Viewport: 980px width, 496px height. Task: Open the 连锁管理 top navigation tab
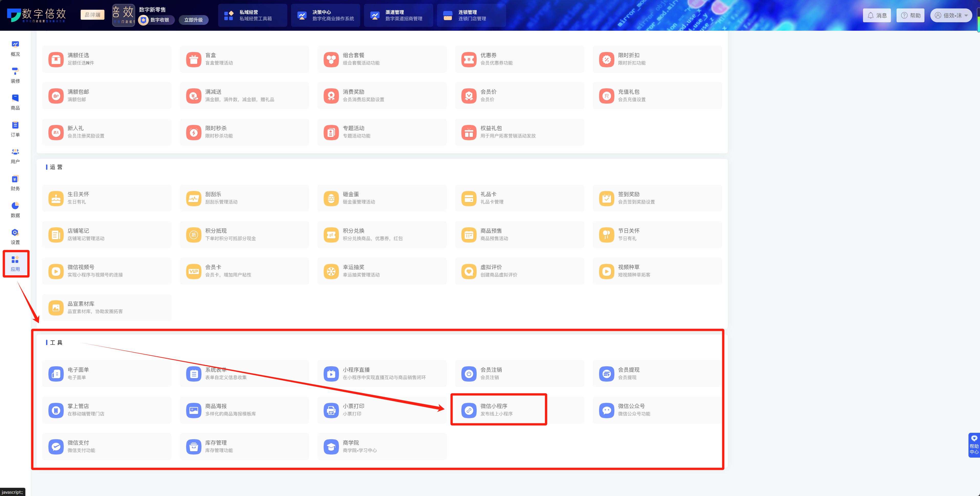point(471,15)
